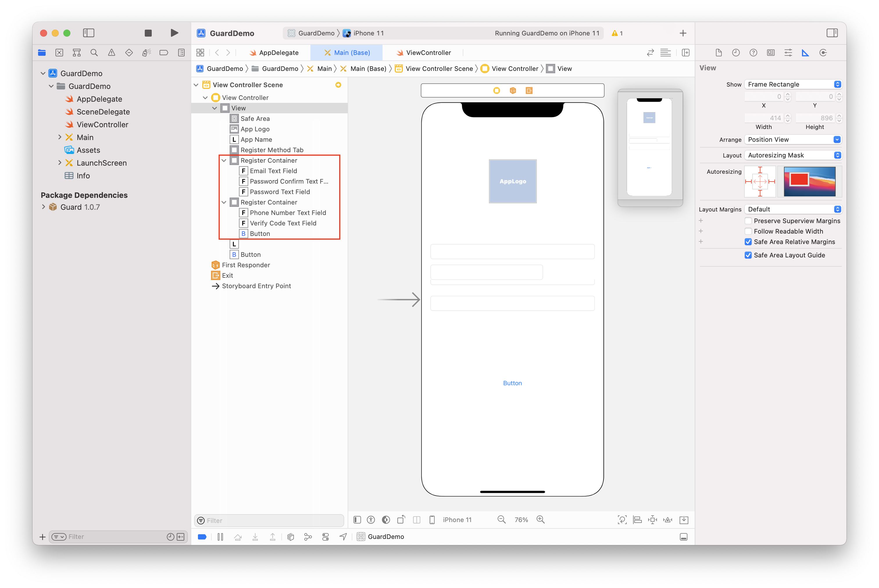Click the Library plus button
Viewport: 879px width, 588px height.
(x=683, y=33)
